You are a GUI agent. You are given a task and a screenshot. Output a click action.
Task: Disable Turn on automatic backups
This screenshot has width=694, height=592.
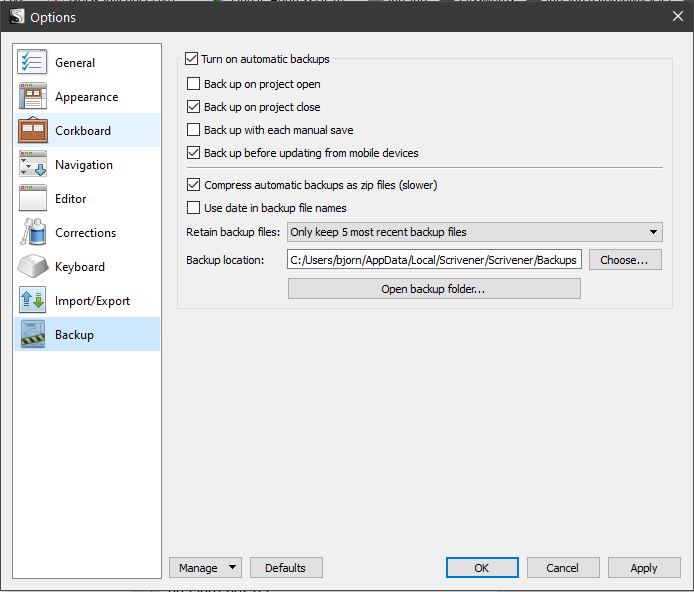coord(192,58)
